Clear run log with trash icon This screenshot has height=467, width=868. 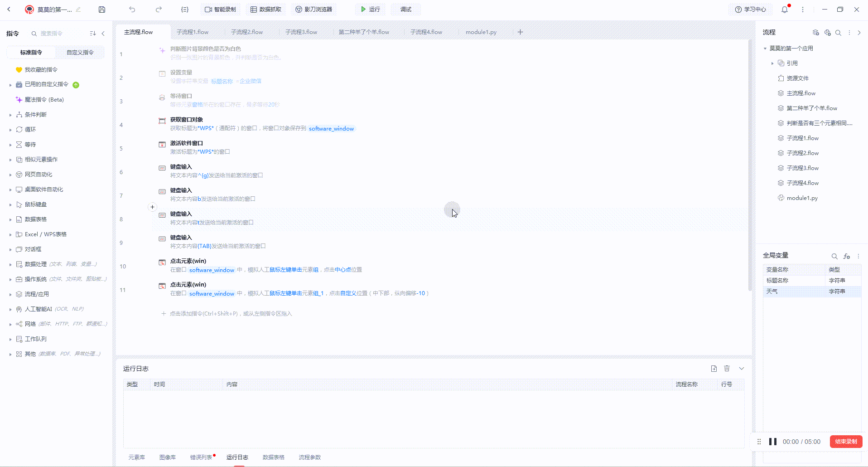coord(727,369)
